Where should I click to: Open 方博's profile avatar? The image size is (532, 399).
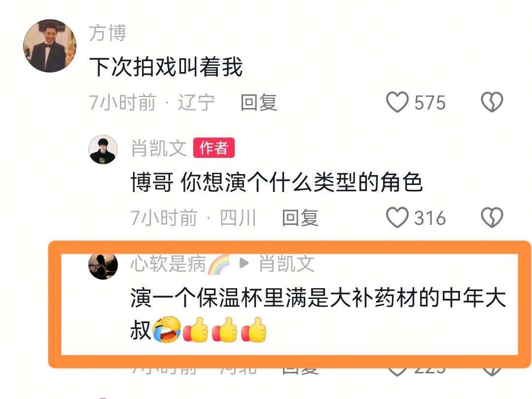(x=49, y=46)
